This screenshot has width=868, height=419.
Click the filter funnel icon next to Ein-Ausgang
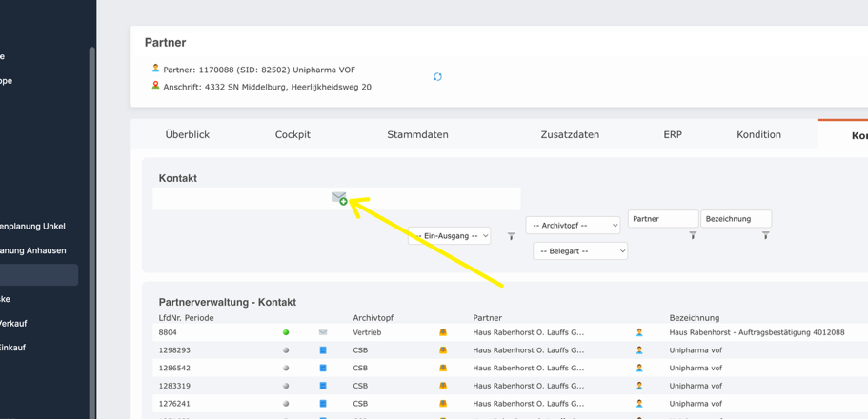(x=511, y=236)
